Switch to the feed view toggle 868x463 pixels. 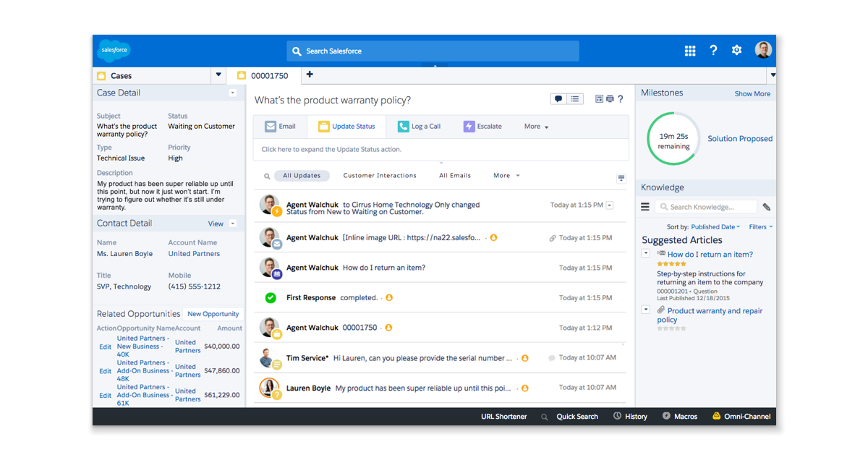click(x=558, y=99)
